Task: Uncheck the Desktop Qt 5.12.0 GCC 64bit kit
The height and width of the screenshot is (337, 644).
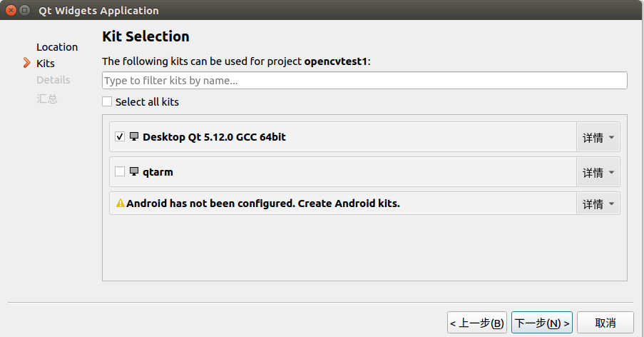Action: point(120,136)
